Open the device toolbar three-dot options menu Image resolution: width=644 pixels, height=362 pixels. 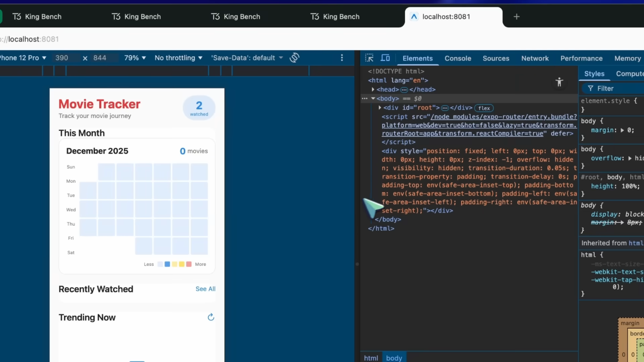[342, 57]
